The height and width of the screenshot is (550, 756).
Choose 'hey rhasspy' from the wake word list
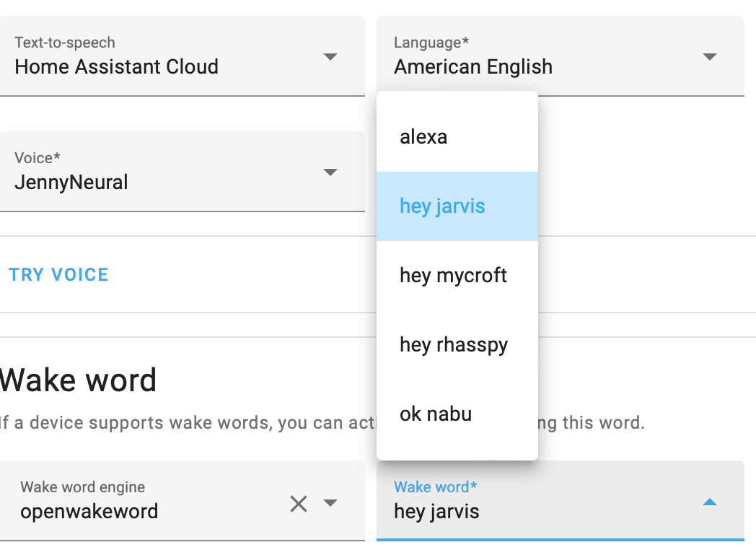point(454,344)
